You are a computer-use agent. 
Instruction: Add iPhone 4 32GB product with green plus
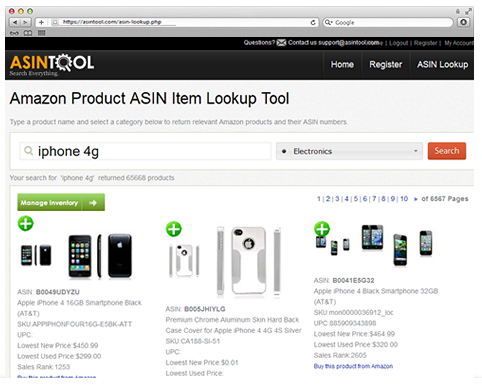[x=322, y=229]
